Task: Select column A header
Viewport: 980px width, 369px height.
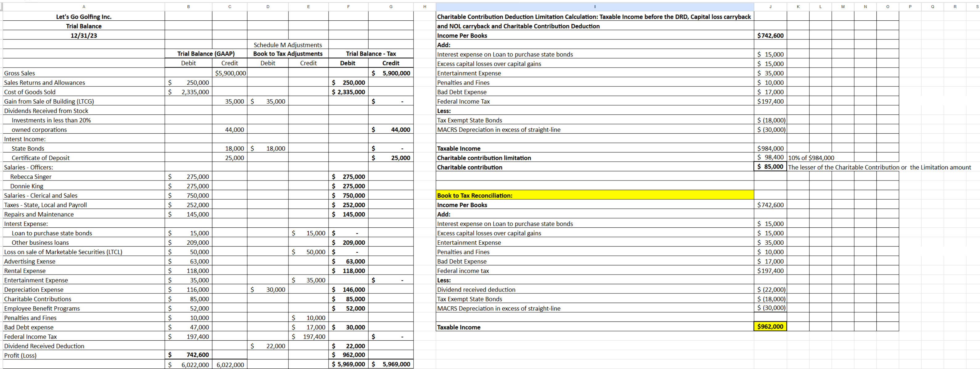Action: (84, 6)
